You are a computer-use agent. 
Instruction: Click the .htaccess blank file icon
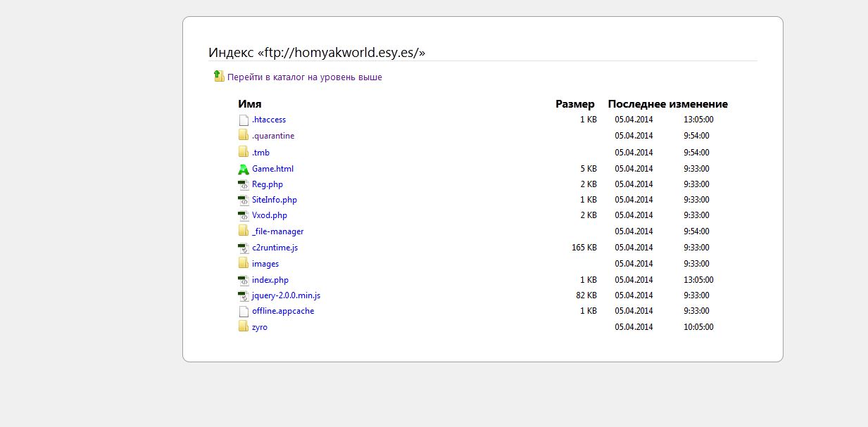tap(244, 120)
